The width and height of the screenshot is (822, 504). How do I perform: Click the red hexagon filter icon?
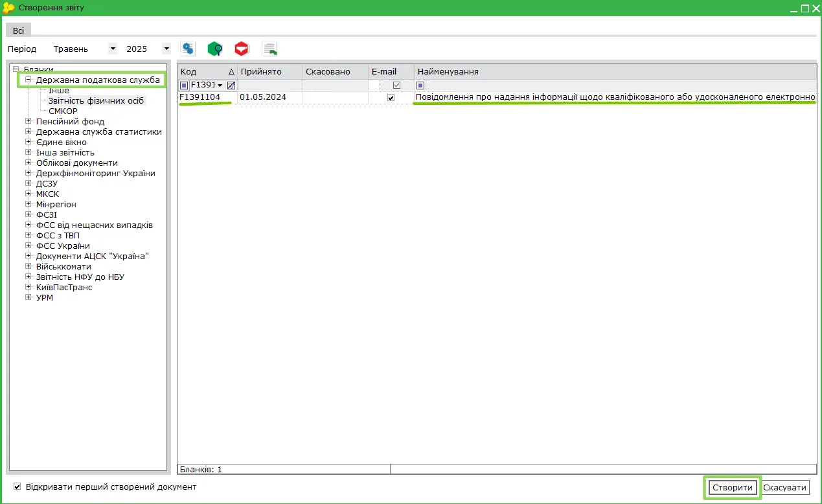click(x=242, y=49)
